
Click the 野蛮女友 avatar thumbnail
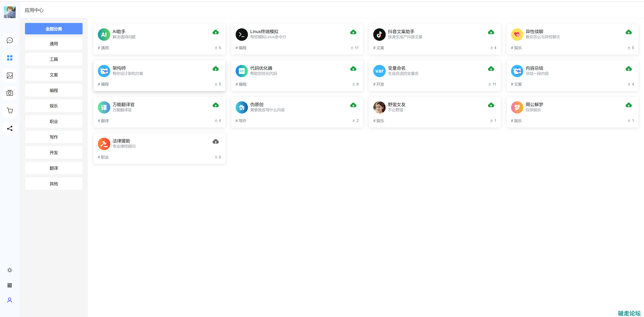(x=379, y=107)
